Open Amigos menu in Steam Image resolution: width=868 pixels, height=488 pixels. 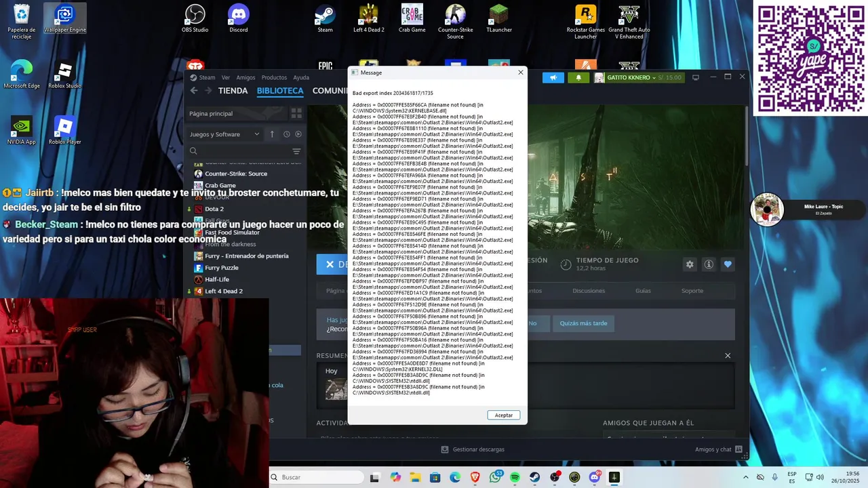pos(245,77)
